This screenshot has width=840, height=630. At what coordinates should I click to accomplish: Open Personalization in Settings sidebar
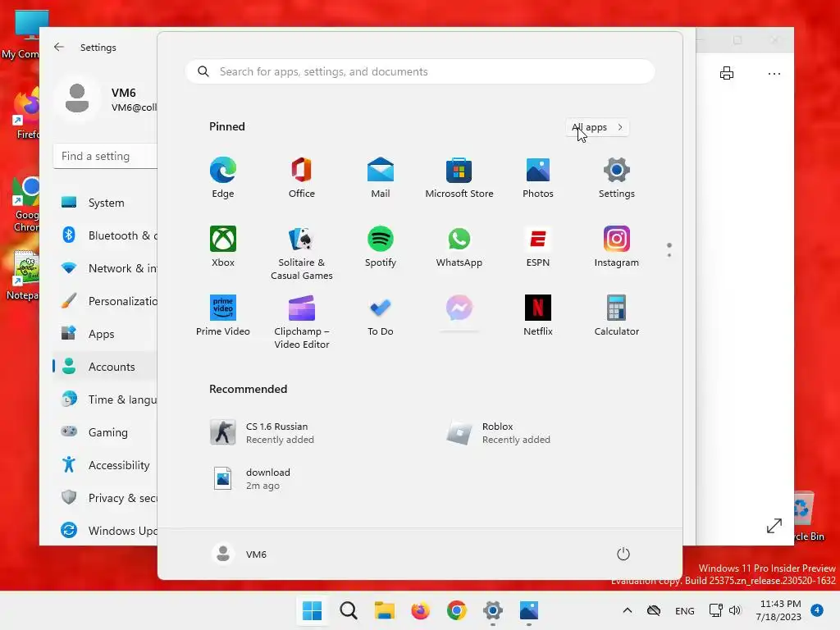106,301
